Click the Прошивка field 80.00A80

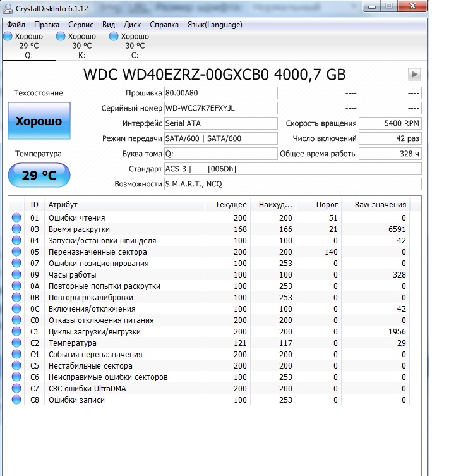click(221, 93)
